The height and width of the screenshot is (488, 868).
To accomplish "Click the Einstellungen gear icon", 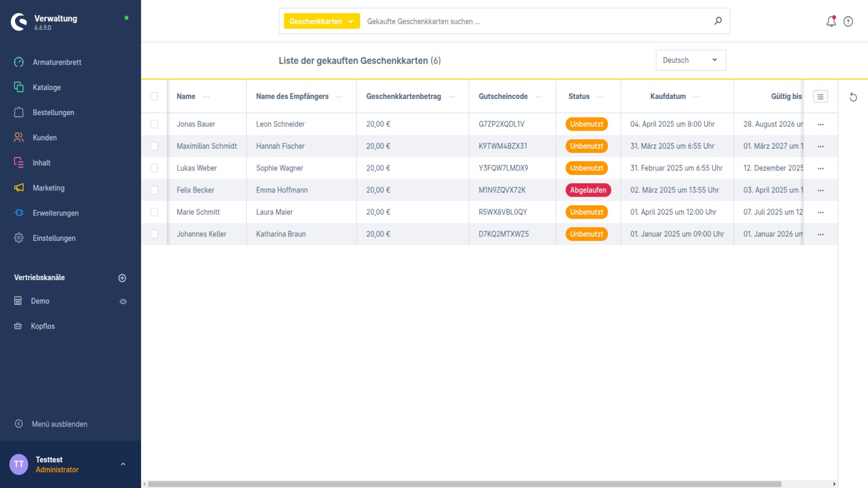I will 19,238.
